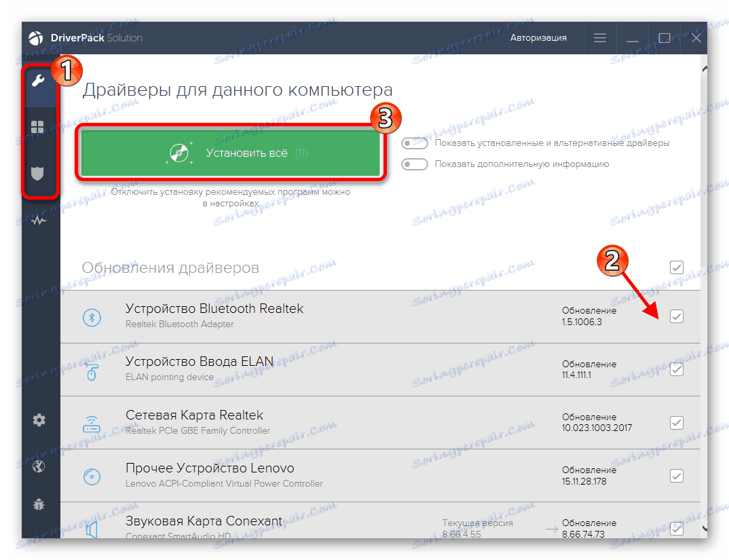Toggle select-all checkbox for driver updates
729x560 pixels.
tap(677, 267)
